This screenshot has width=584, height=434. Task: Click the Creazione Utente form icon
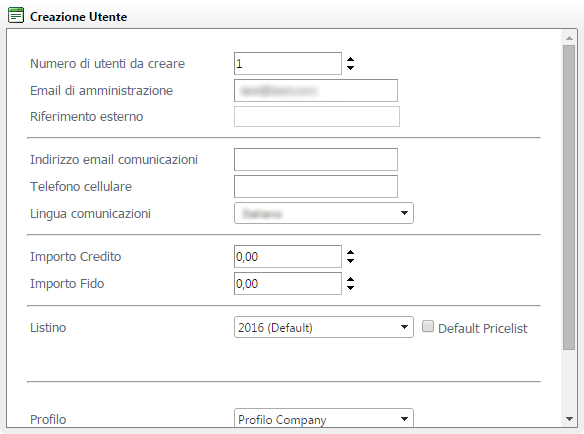(16, 16)
